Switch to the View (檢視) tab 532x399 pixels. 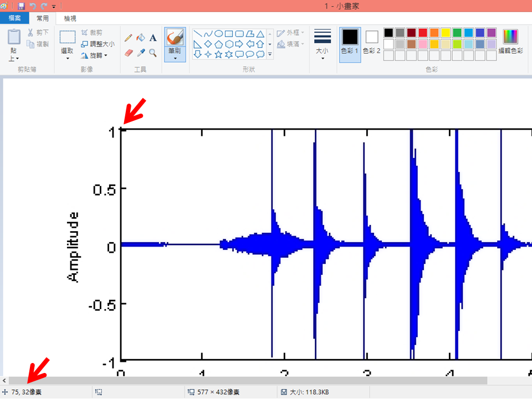(x=70, y=17)
